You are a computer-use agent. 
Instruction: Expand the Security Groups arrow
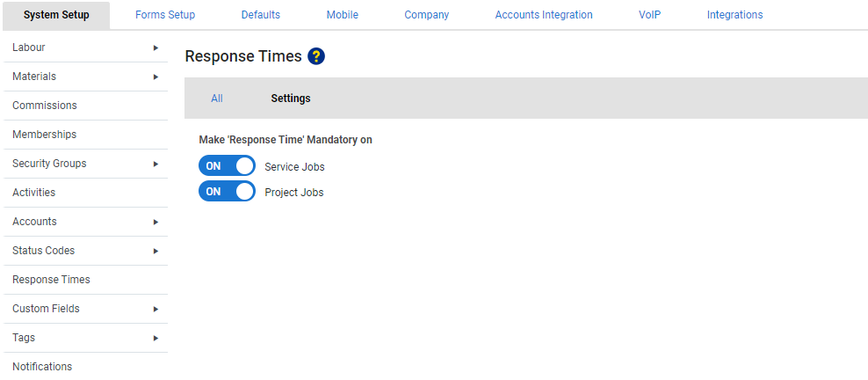[x=156, y=164]
